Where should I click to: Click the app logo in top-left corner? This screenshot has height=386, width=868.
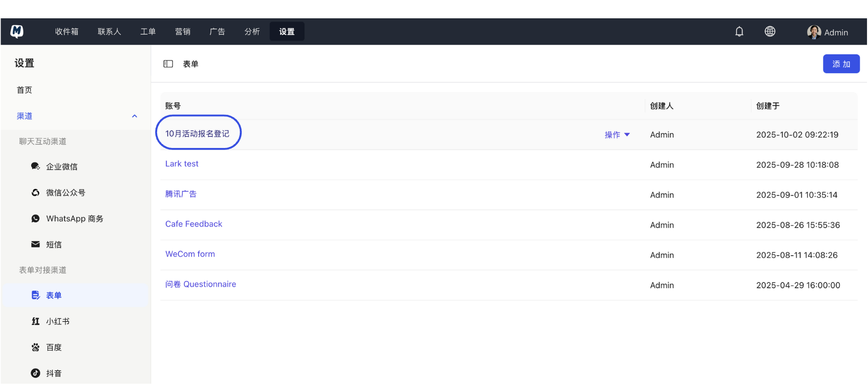pyautogui.click(x=17, y=31)
